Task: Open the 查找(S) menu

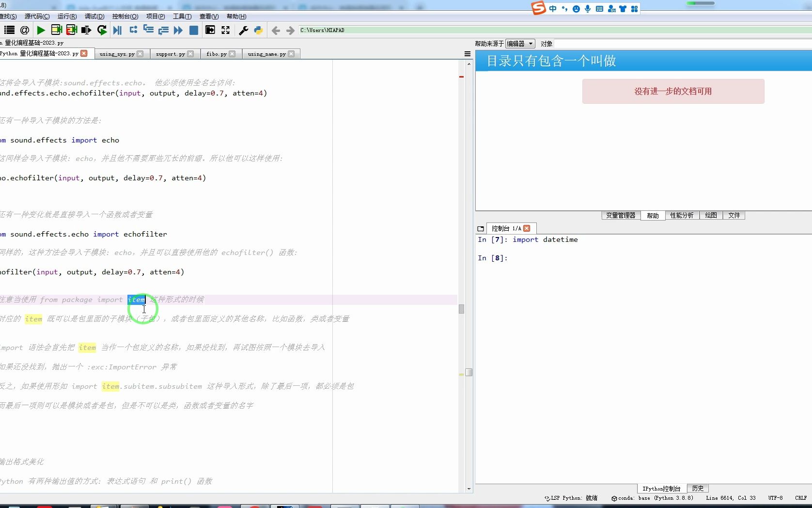Action: pyautogui.click(x=8, y=16)
